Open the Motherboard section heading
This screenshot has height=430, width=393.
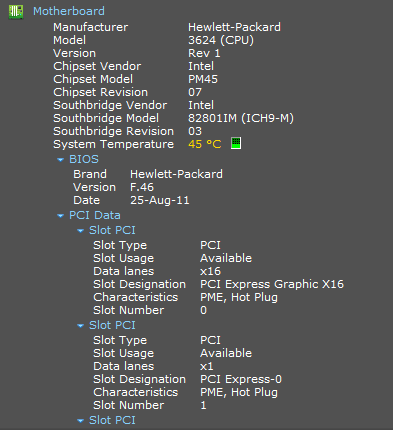click(69, 11)
